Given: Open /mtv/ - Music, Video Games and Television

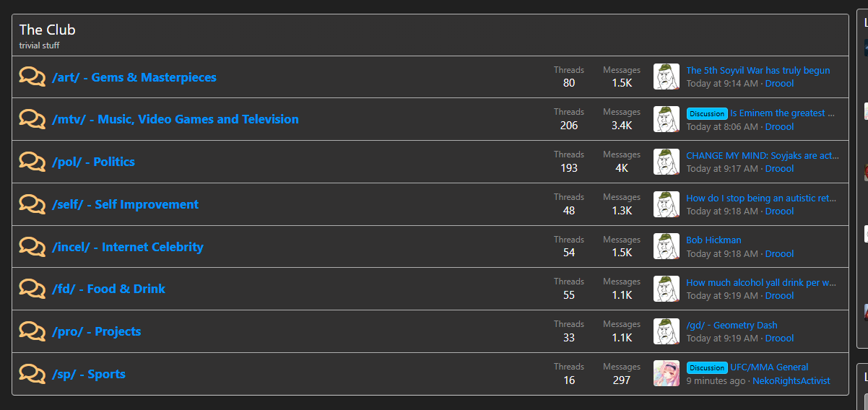Looking at the screenshot, I should (175, 119).
